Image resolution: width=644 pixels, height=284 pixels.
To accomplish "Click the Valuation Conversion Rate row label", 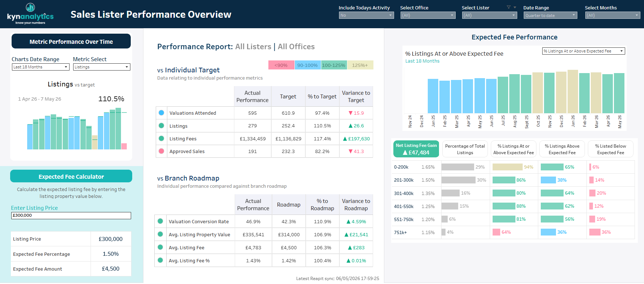I will tap(199, 221).
